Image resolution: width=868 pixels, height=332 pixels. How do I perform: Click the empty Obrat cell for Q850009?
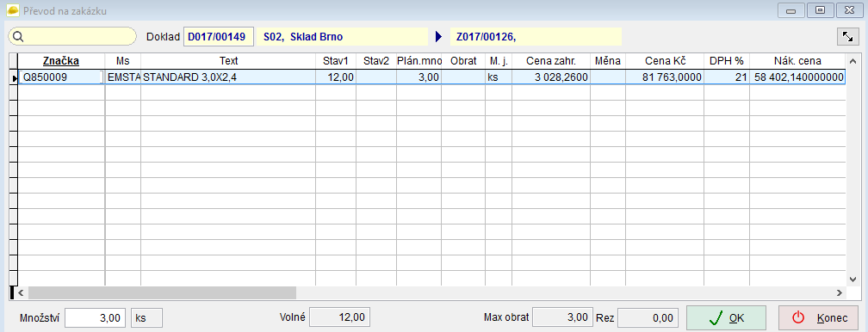(462, 77)
